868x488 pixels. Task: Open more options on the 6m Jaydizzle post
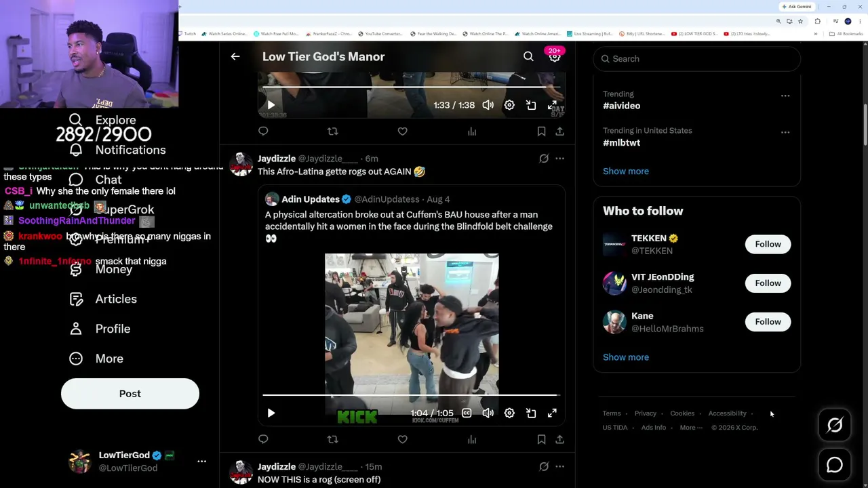(559, 159)
